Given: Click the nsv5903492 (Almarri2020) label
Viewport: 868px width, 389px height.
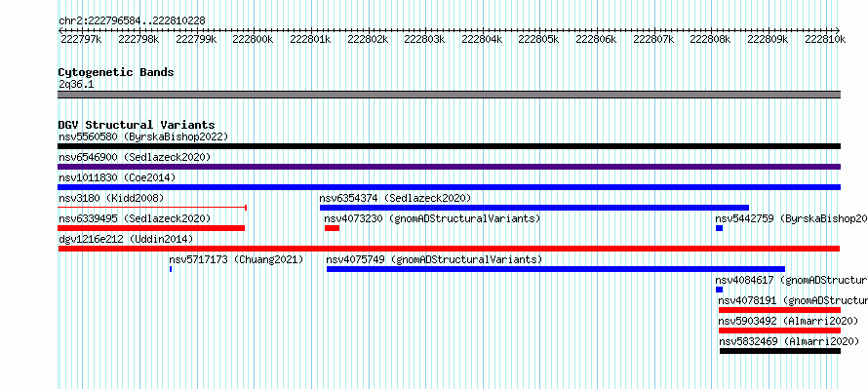Looking at the screenshot, I should tap(788, 321).
